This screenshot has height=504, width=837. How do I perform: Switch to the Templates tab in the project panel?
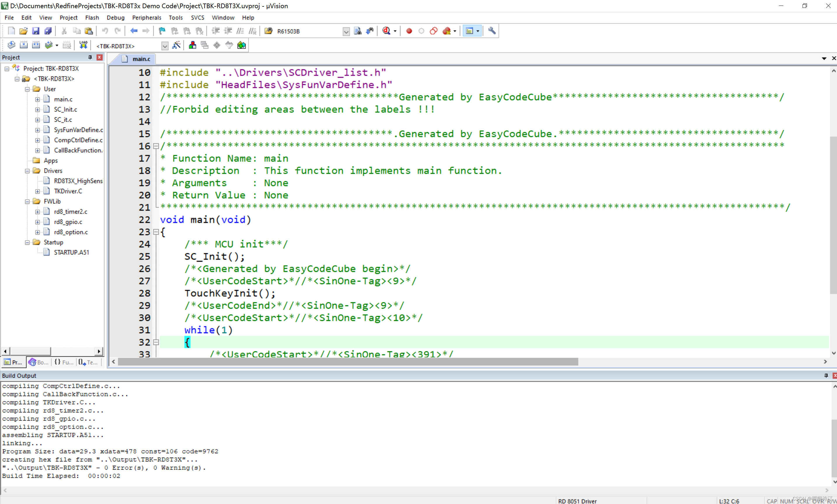click(x=88, y=362)
